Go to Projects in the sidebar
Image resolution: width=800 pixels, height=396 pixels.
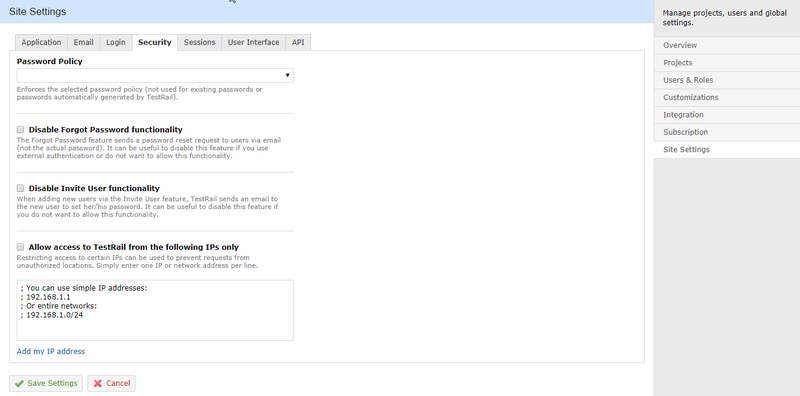(727, 63)
